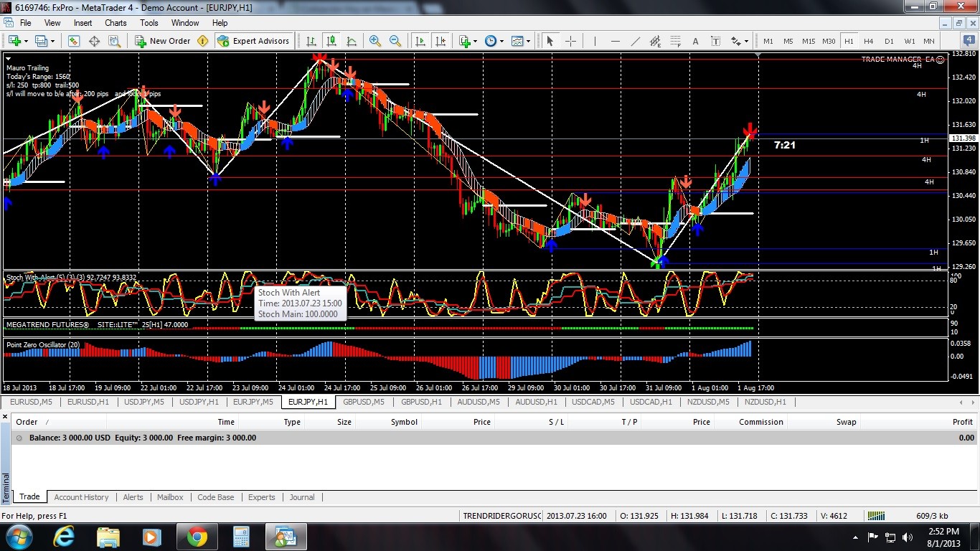Click the Indicators list icon
This screenshot has height=551, width=980.
tap(464, 41)
